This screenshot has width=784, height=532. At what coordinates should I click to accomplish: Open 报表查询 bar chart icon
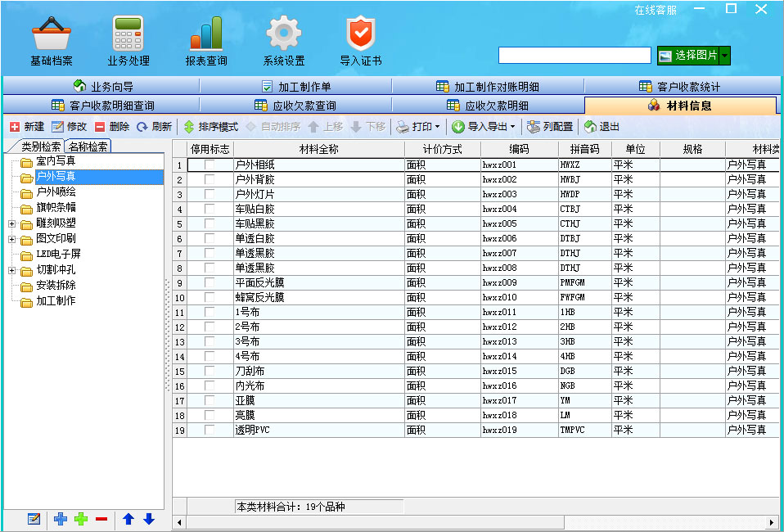pyautogui.click(x=206, y=34)
